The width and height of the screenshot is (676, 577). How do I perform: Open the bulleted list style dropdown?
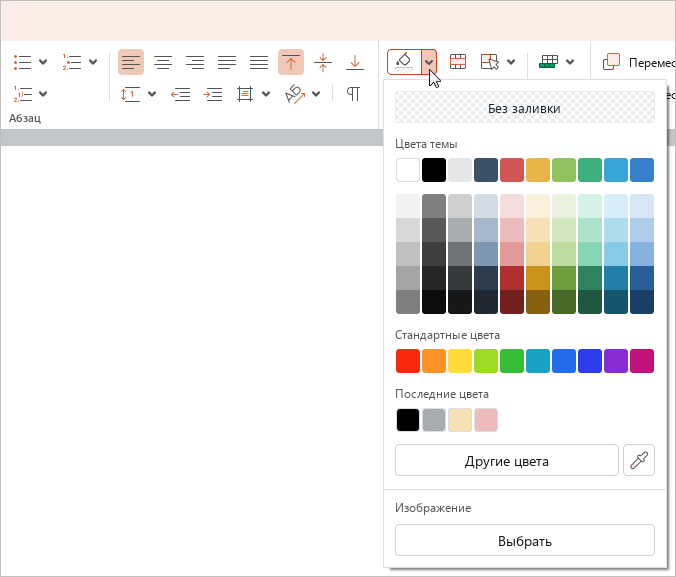tap(43, 62)
